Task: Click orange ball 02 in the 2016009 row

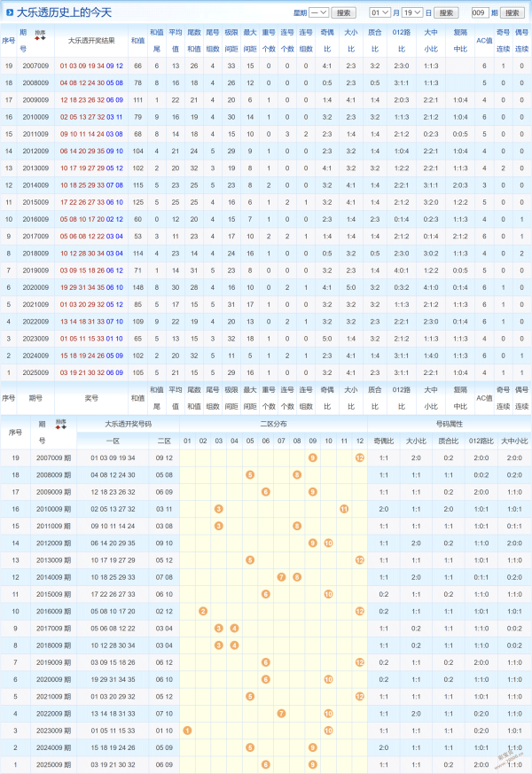Action: pos(203,611)
